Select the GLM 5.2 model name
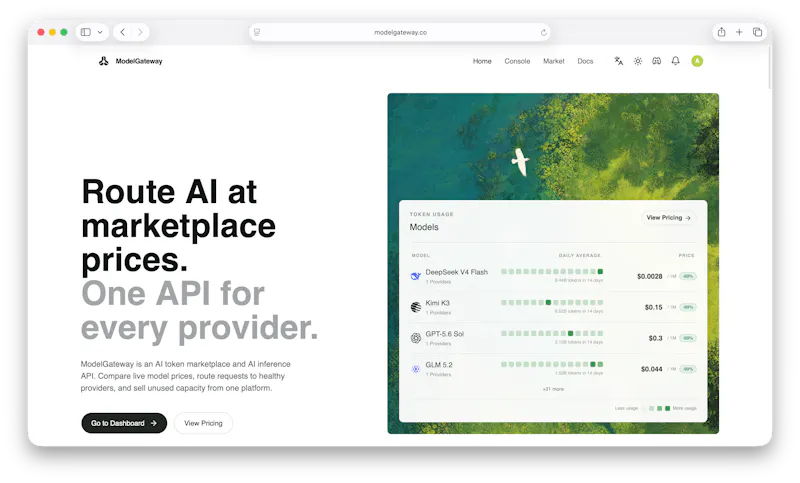Image resolution: width=800 pixels, height=483 pixels. (439, 365)
